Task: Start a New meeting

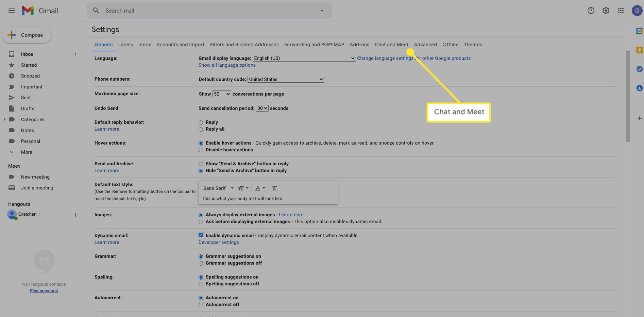Action: (35, 177)
